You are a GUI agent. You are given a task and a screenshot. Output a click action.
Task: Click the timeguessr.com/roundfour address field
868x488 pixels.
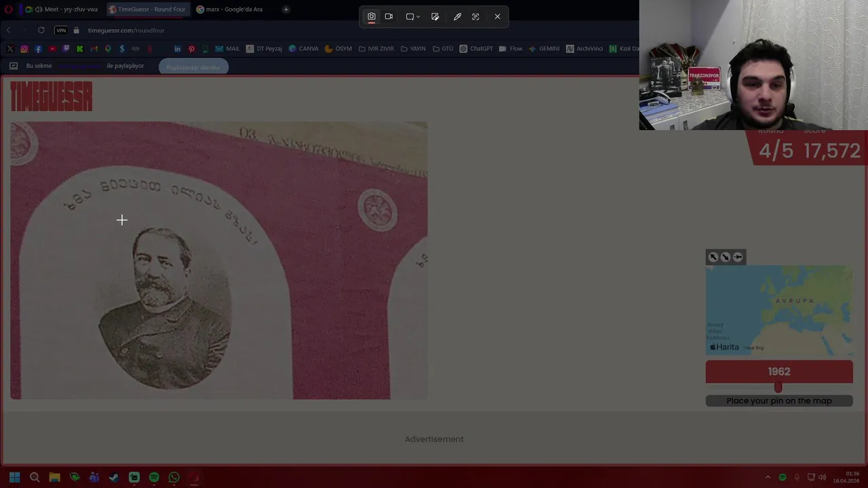tap(126, 30)
